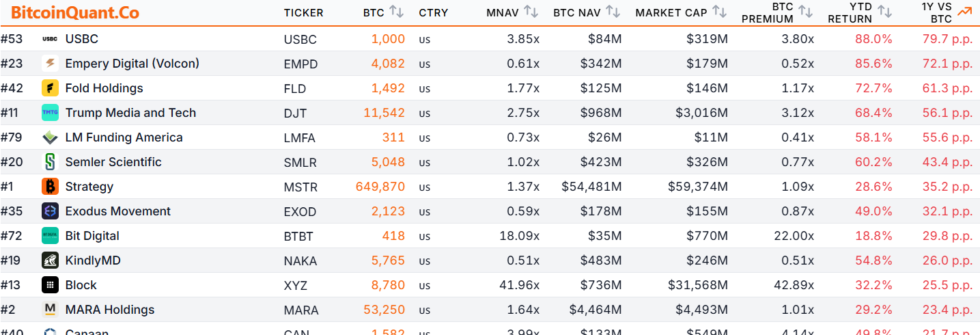Click the Strategy orange Bitcoin logo
This screenshot has width=980, height=335.
pyautogui.click(x=50, y=187)
